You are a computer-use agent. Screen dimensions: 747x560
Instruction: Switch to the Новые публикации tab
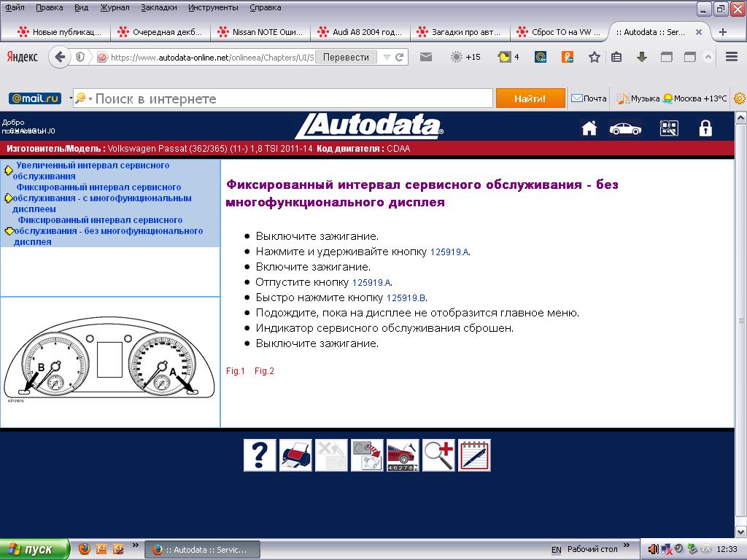60,32
